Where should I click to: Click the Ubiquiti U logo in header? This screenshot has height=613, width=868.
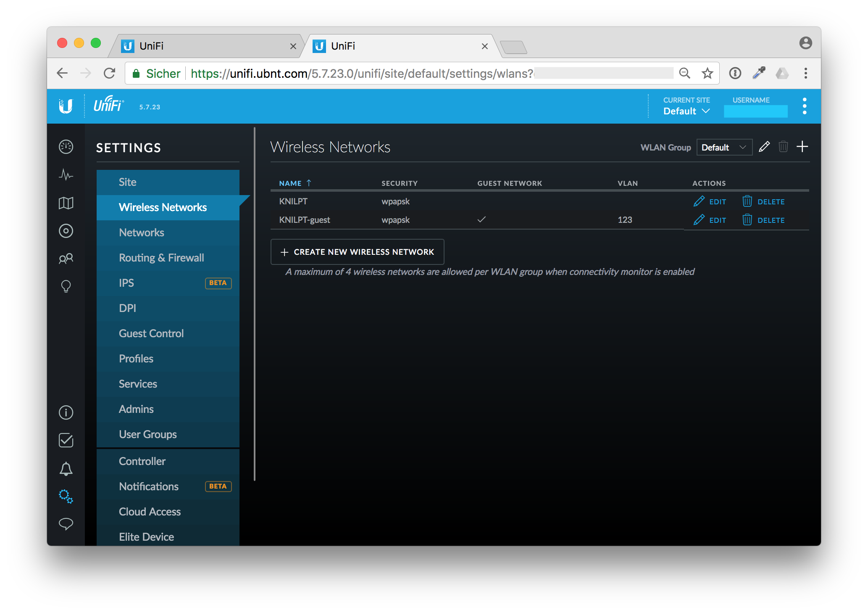[x=66, y=106]
